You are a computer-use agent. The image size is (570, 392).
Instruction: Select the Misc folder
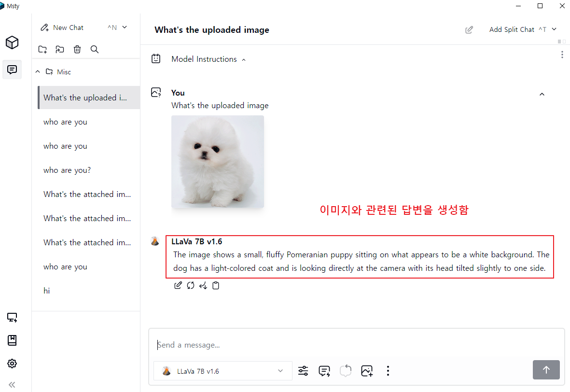(x=58, y=72)
